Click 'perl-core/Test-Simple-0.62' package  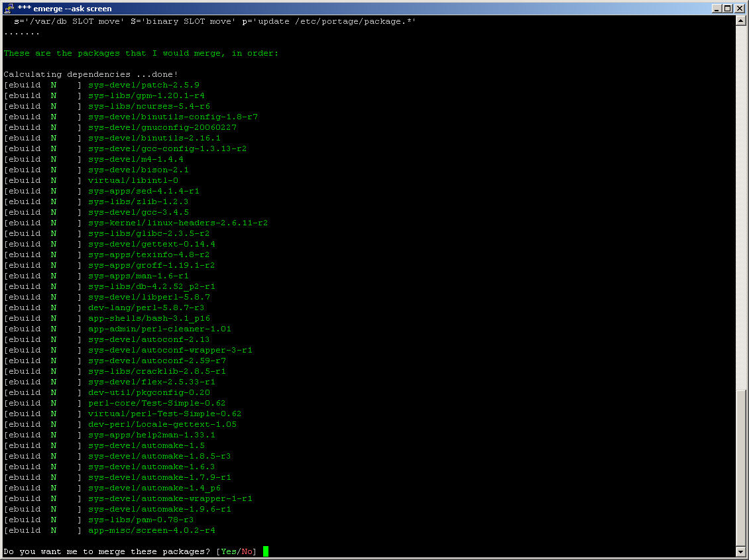tap(157, 403)
